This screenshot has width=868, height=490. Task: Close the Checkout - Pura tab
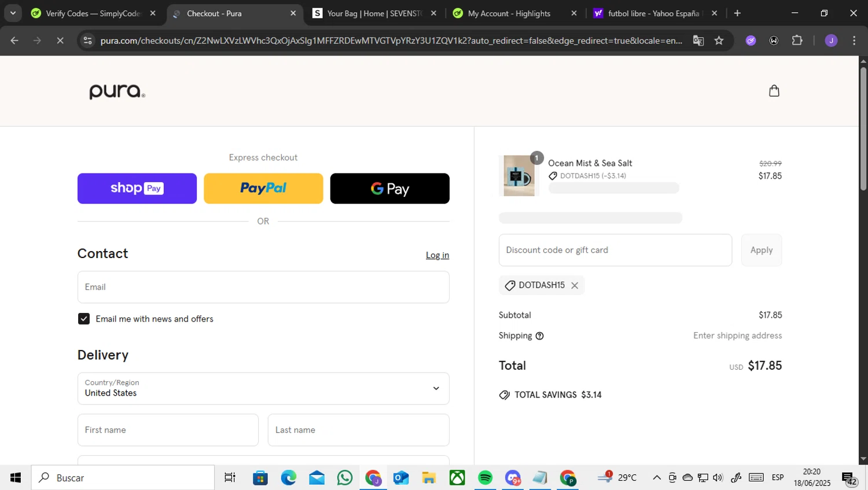click(293, 13)
